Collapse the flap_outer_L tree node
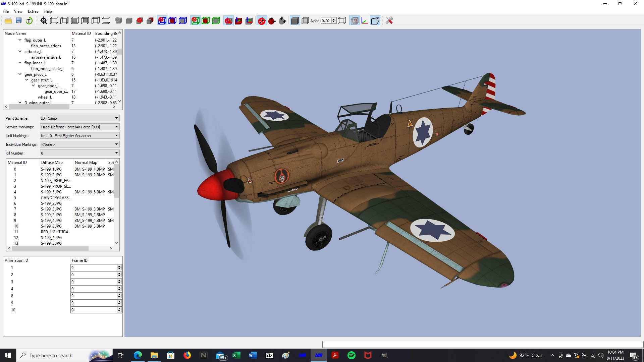 click(20, 40)
